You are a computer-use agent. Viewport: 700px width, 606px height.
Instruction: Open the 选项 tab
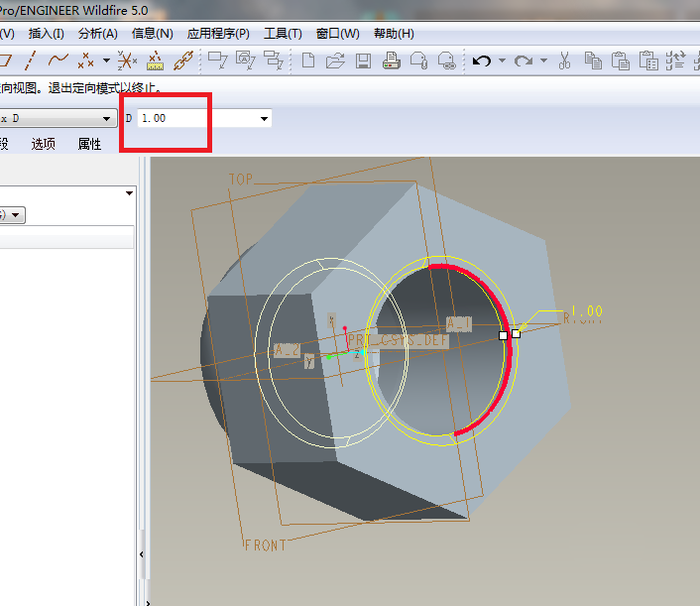[x=44, y=144]
